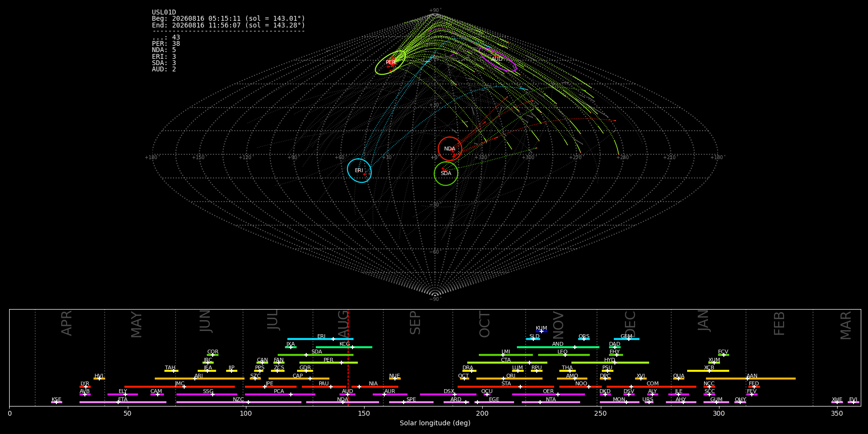Click the AAN shower bar
868x434 pixels.
coord(751,379)
